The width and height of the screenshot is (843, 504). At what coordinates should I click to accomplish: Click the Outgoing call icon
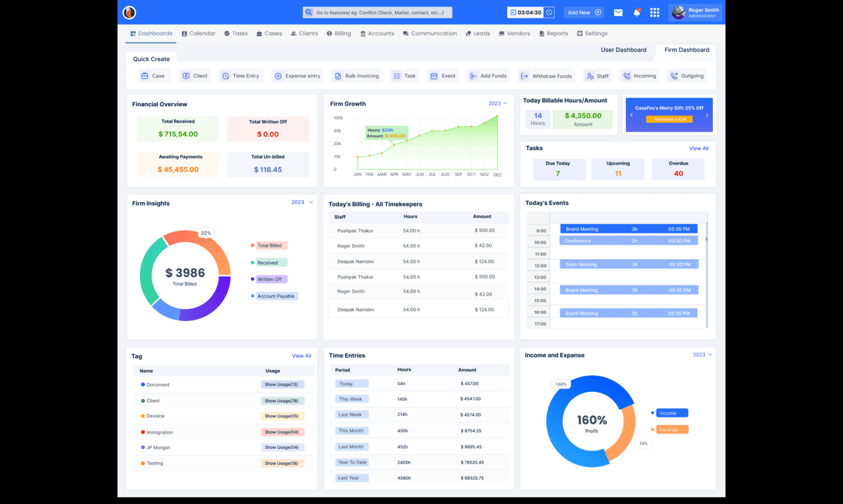674,76
